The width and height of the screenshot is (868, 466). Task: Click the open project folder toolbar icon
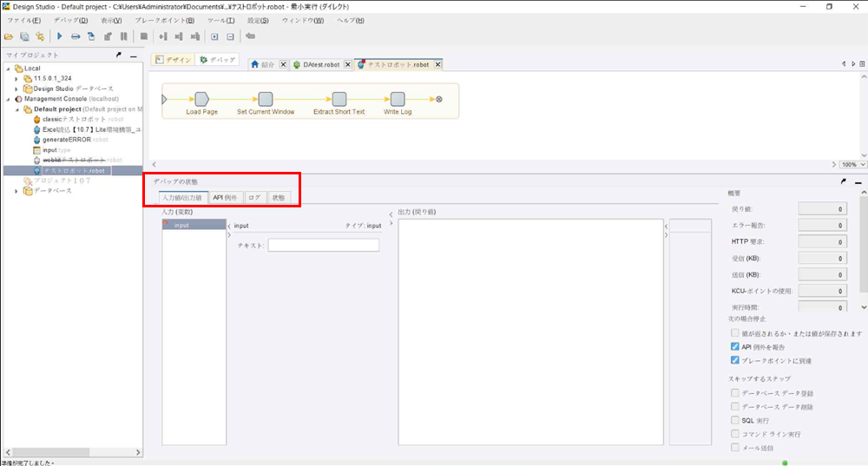9,36
